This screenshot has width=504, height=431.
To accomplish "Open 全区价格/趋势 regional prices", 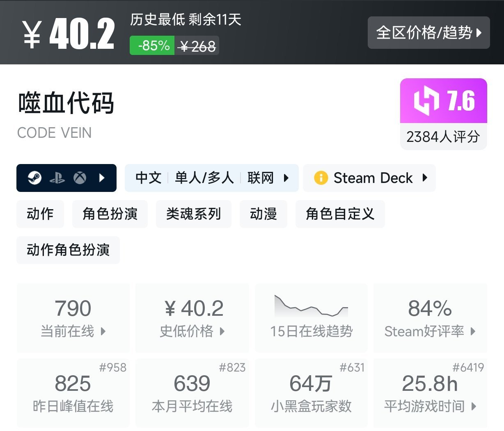I will (x=428, y=33).
